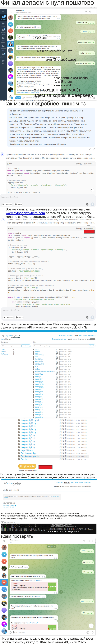Open more options in BotFather chat header
Viewport: 97px width, 644px height.
pyautogui.click(x=94, y=11)
